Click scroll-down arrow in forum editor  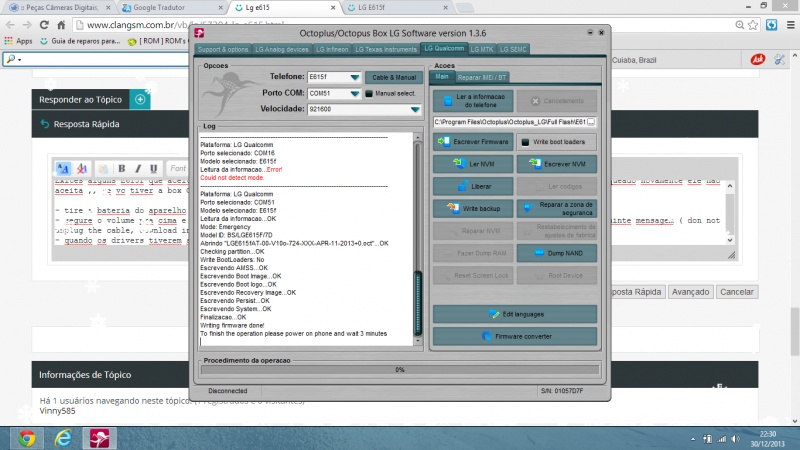(x=730, y=239)
